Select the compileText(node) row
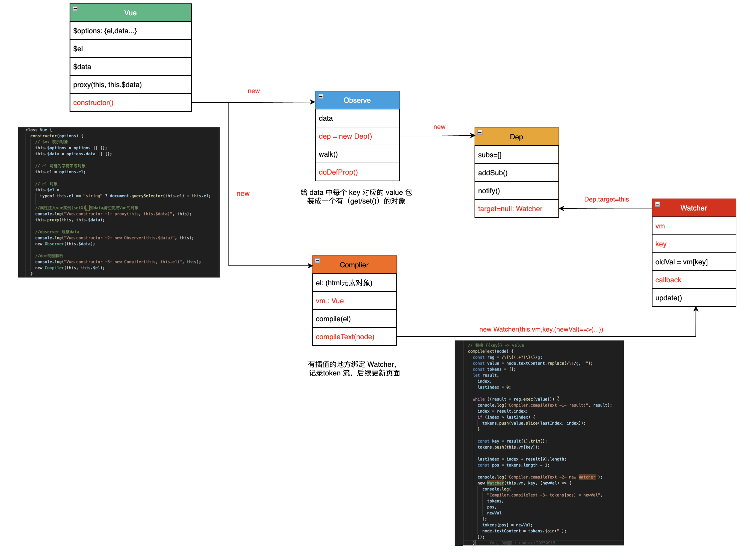Image resolution: width=750 pixels, height=560 pixels. 354,337
